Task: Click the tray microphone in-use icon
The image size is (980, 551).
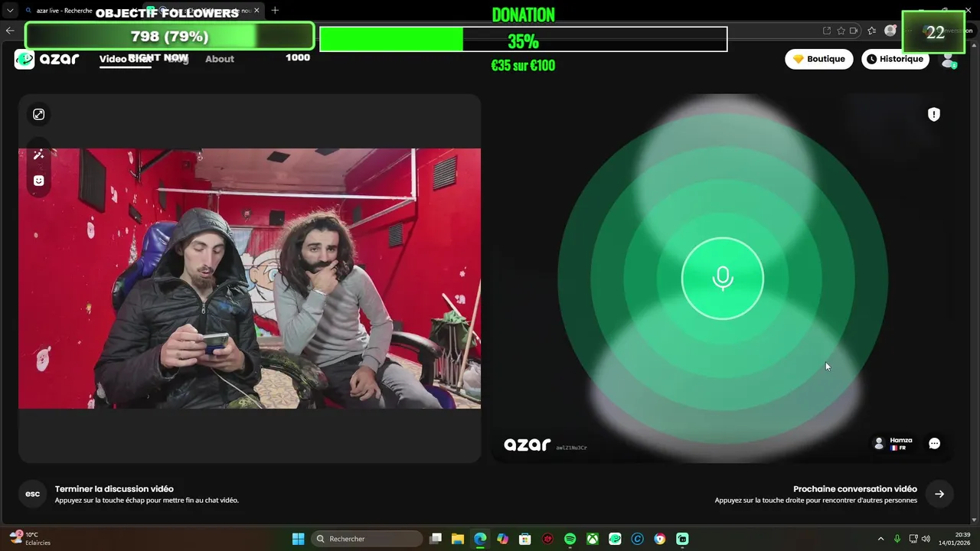Action: click(897, 539)
